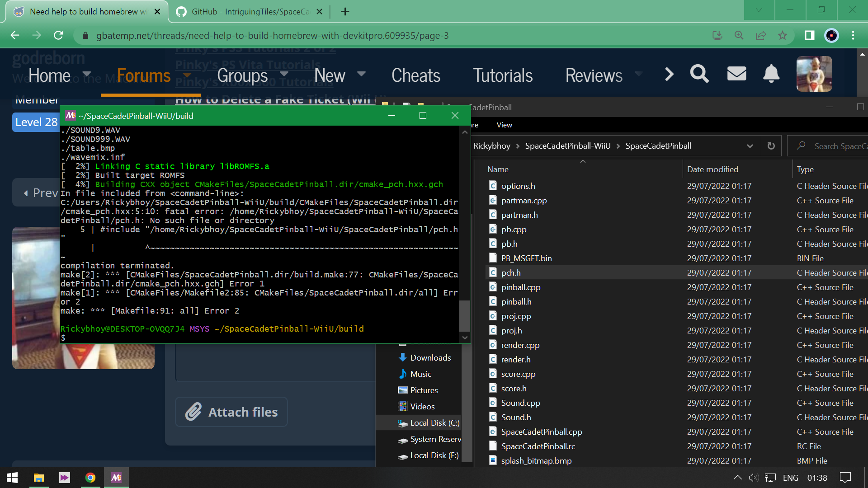Click the SpaceCadetPinball-WiiU breadcrumb

(x=568, y=146)
